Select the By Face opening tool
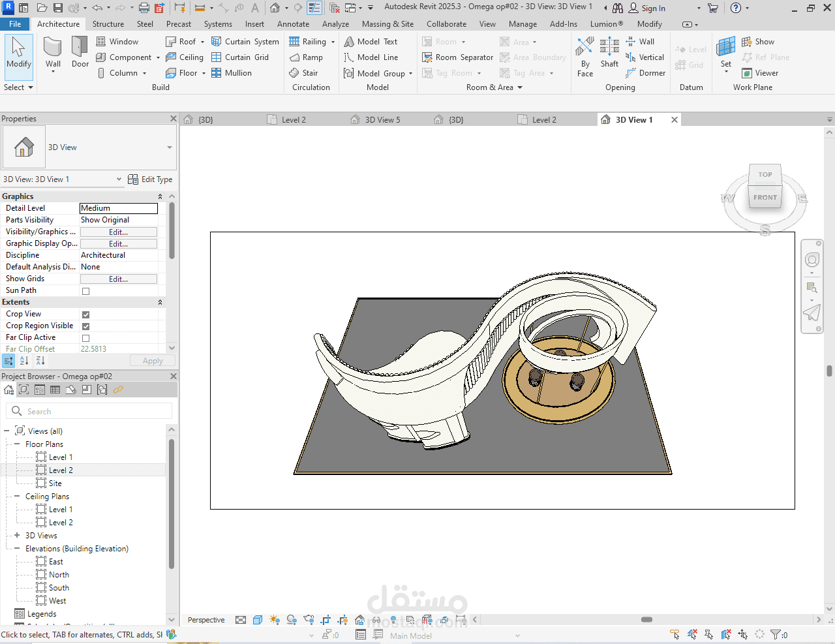 585,55
